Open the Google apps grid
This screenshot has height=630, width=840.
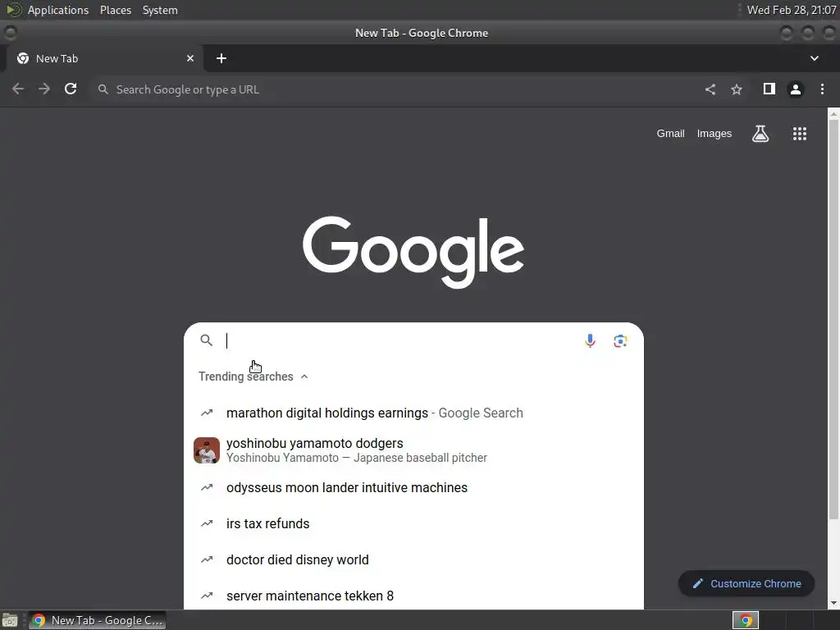799,134
